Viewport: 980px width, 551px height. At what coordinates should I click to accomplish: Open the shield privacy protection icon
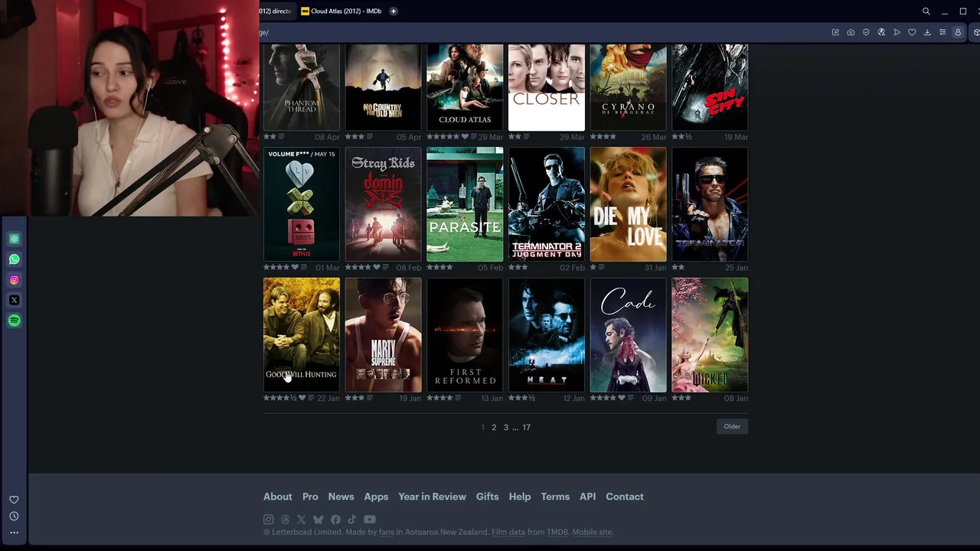(866, 32)
